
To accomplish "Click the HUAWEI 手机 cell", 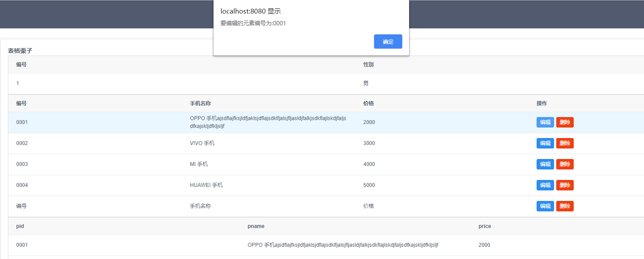I will click(x=207, y=185).
